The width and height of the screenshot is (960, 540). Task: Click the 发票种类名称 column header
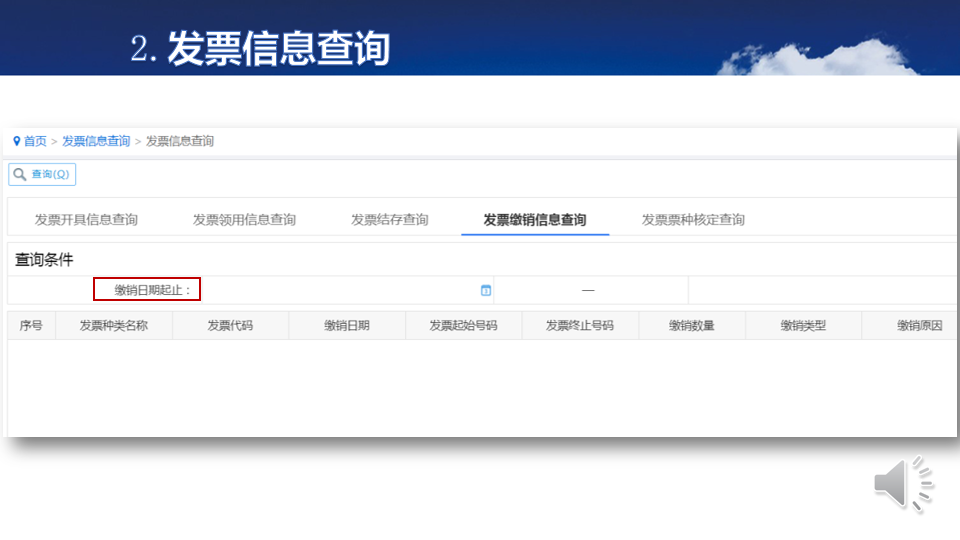pyautogui.click(x=114, y=326)
